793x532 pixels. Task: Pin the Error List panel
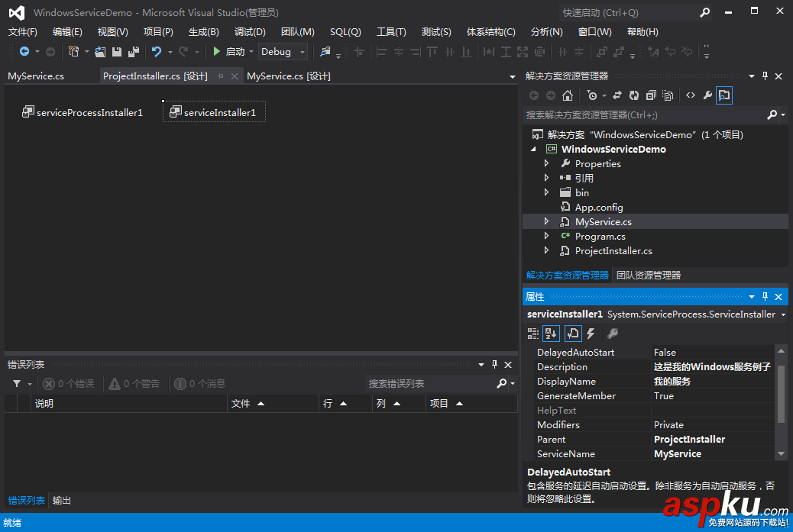[494, 364]
